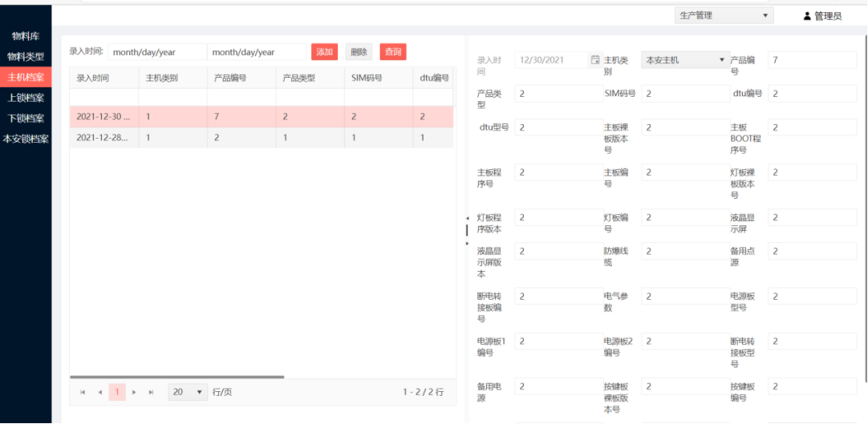This screenshot has height=424, width=868.
Task: Click the dtu编号 detail input field
Action: pyautogui.click(x=812, y=94)
